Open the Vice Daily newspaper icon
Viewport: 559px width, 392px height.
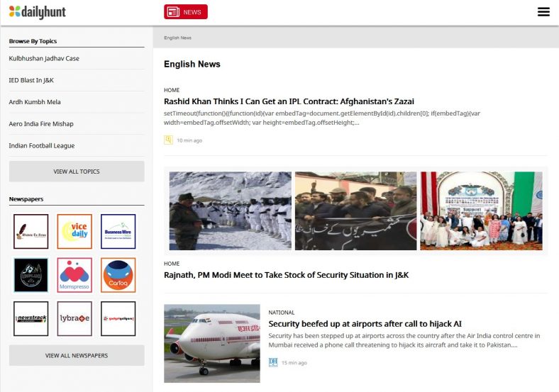[x=74, y=231]
